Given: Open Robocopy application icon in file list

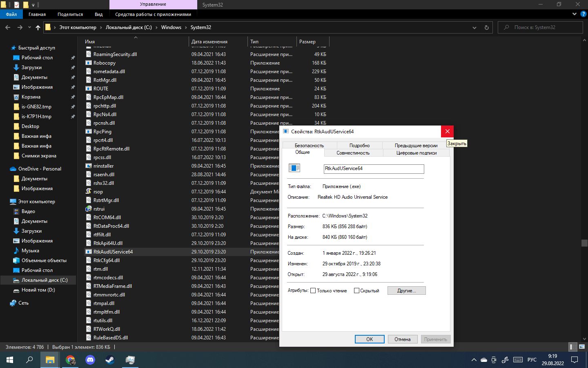Looking at the screenshot, I should point(89,63).
